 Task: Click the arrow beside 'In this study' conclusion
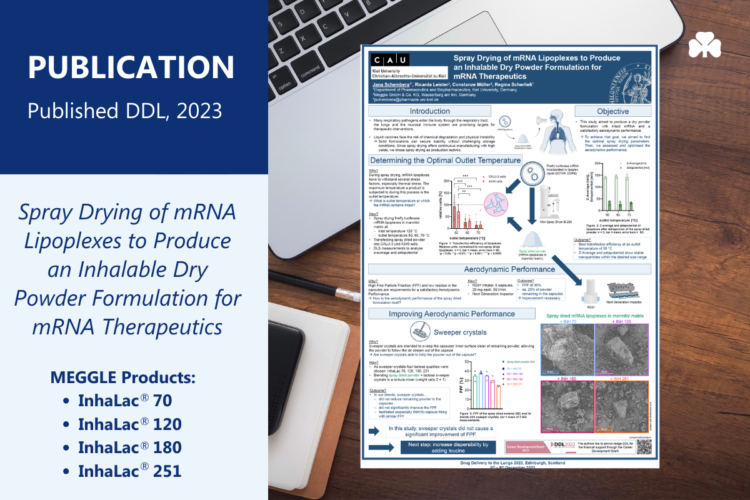pos(374,431)
